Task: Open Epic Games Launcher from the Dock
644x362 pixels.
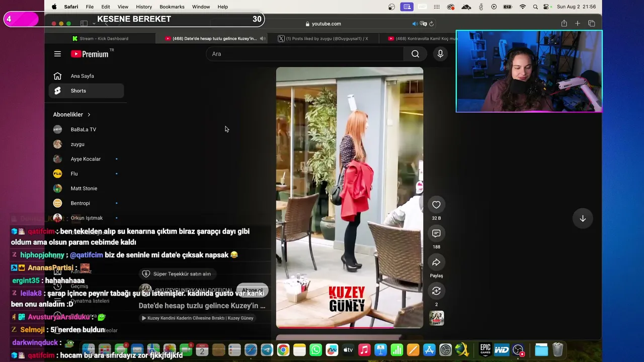Action: [485, 350]
